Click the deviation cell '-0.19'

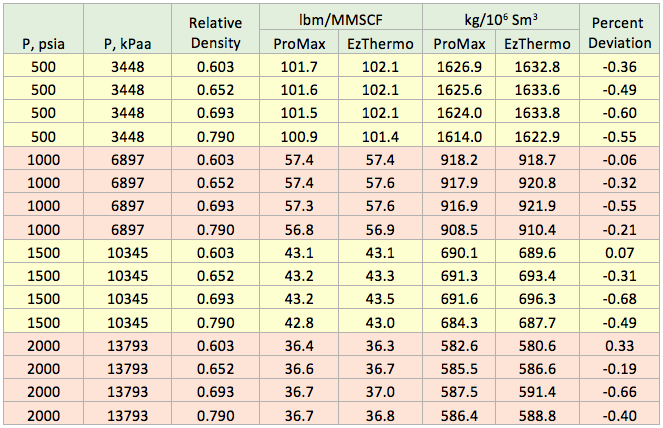[619, 368]
